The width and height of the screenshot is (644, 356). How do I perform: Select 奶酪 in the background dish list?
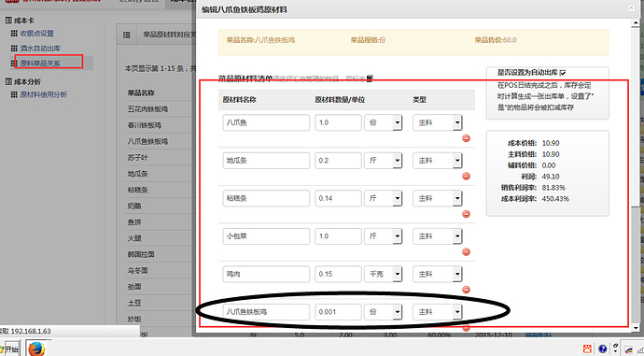134,206
